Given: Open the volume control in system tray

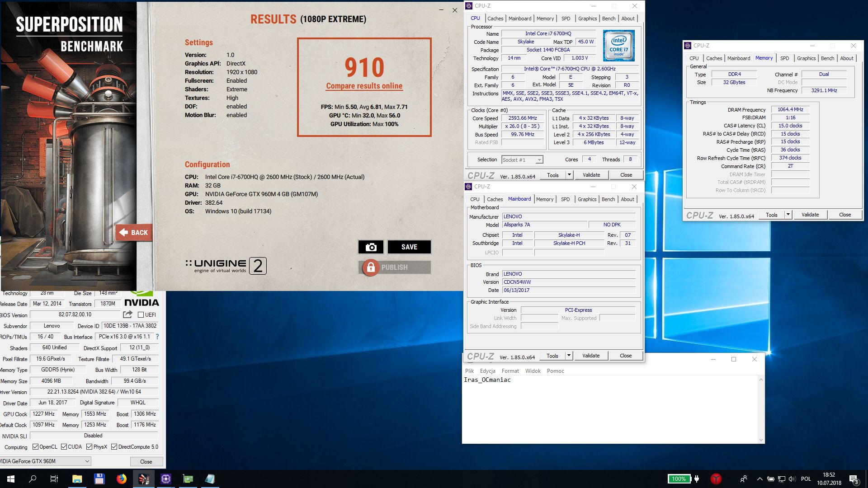Looking at the screenshot, I should click(x=792, y=479).
